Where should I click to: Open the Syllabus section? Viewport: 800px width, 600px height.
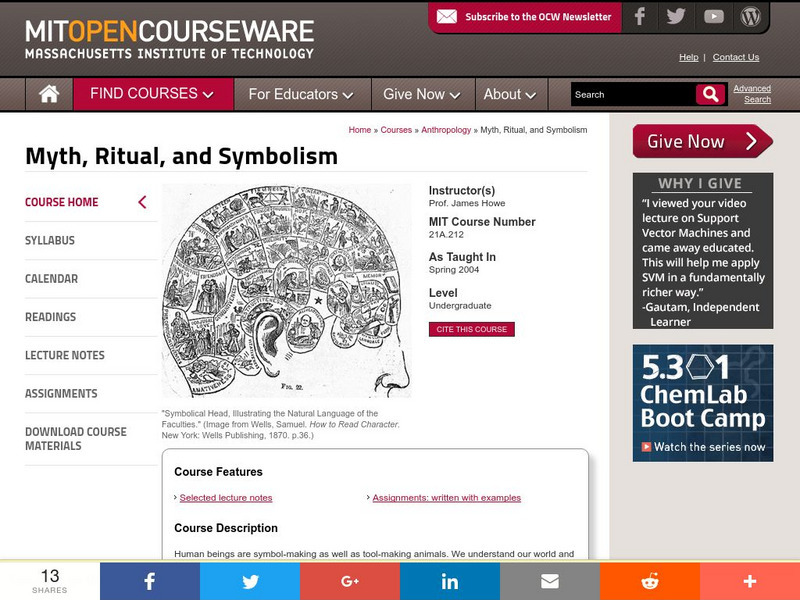tap(50, 240)
